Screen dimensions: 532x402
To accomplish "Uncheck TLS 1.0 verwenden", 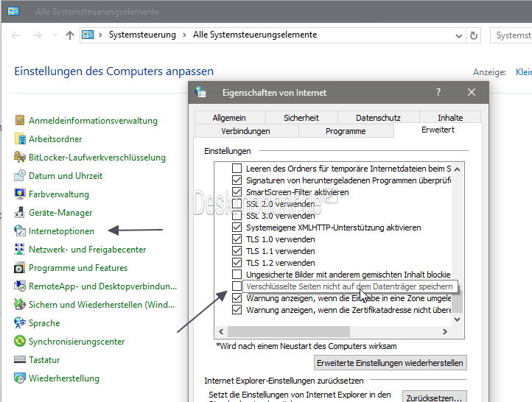I will coord(237,239).
